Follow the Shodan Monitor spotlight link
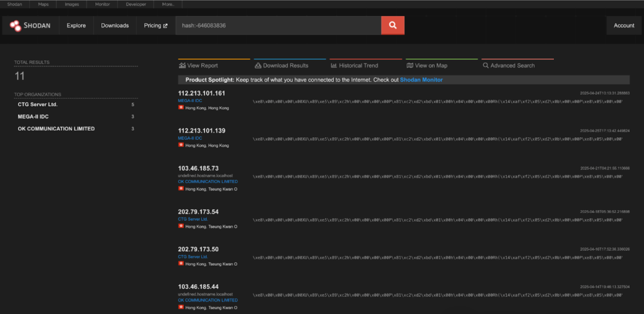644x314 pixels. pos(422,80)
